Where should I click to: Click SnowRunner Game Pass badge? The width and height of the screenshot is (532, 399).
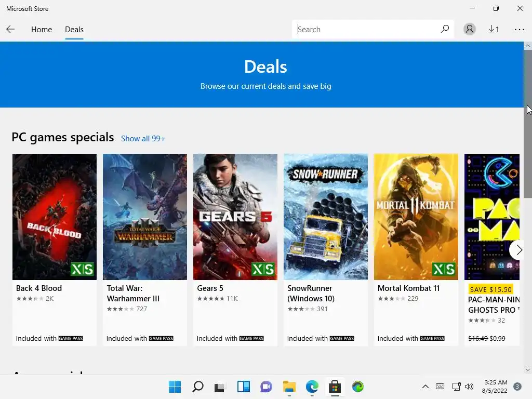[342, 338]
